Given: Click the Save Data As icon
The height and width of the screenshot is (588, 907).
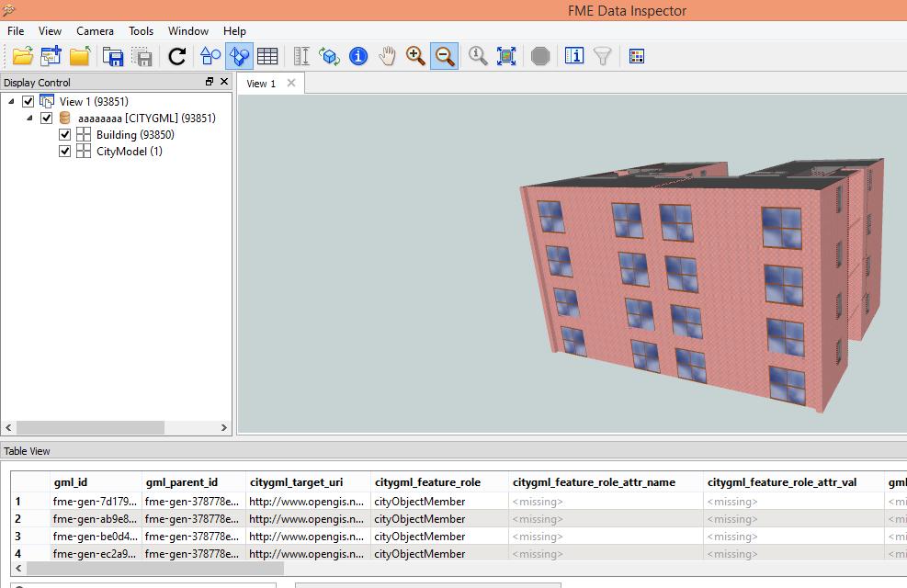Looking at the screenshot, I should (x=113, y=56).
